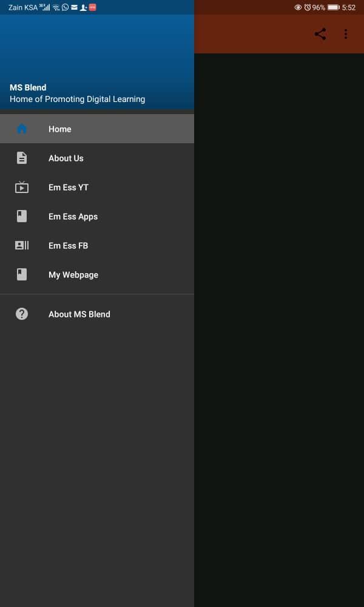Tap the WhatsApp notification icon in the status bar
This screenshot has height=607, width=364.
tap(65, 7)
